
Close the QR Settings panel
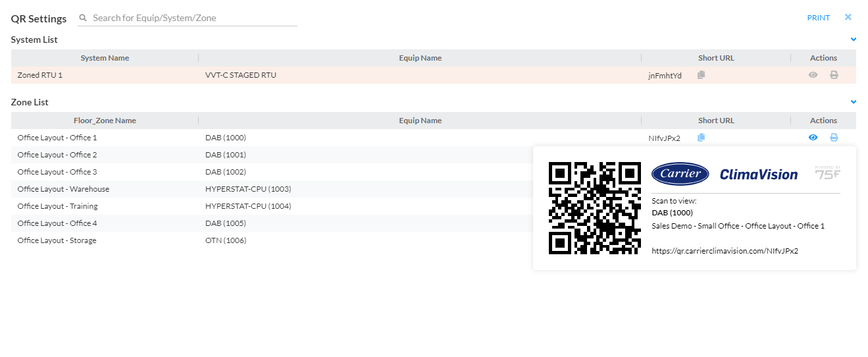(x=848, y=17)
